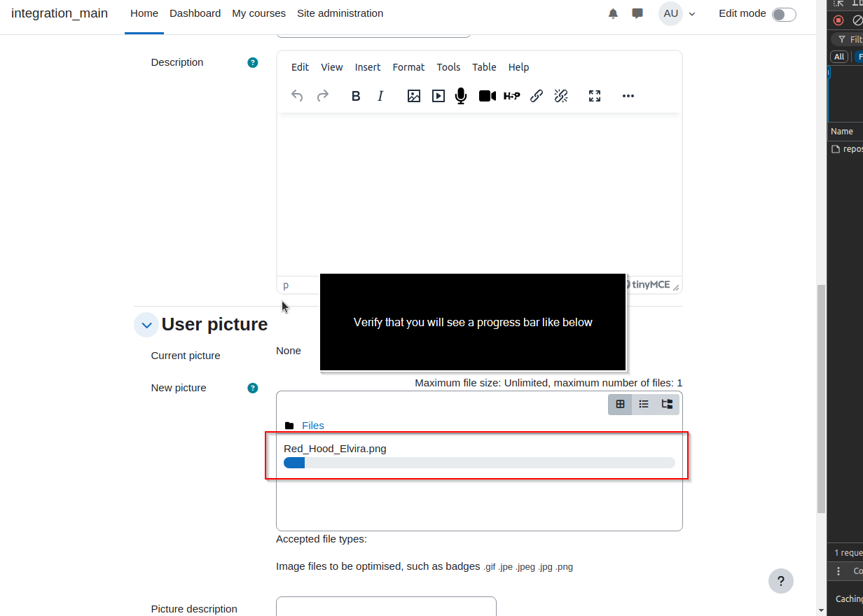Screen dimensions: 863x616
Task: Click the DevTools clear network log icon
Action: pos(857,20)
